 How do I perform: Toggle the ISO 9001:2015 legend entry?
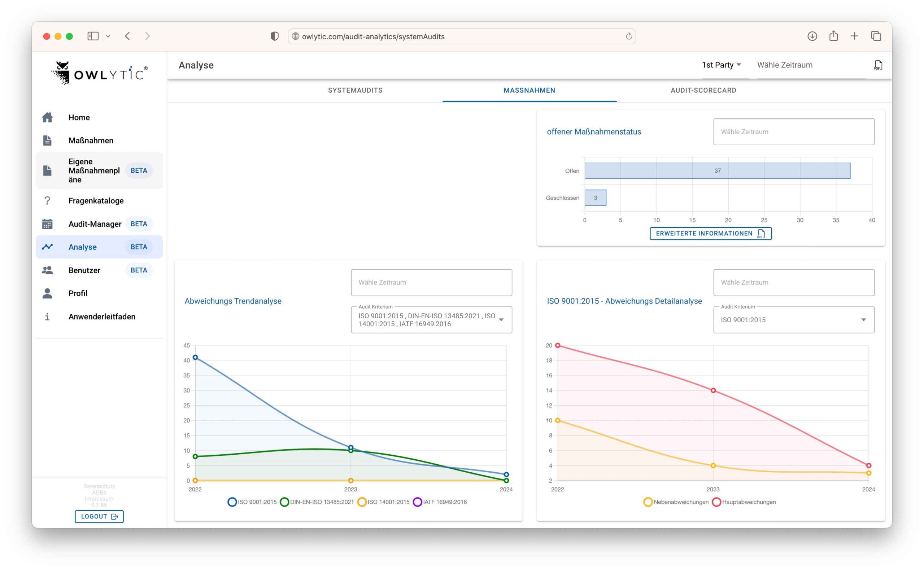coord(253,502)
